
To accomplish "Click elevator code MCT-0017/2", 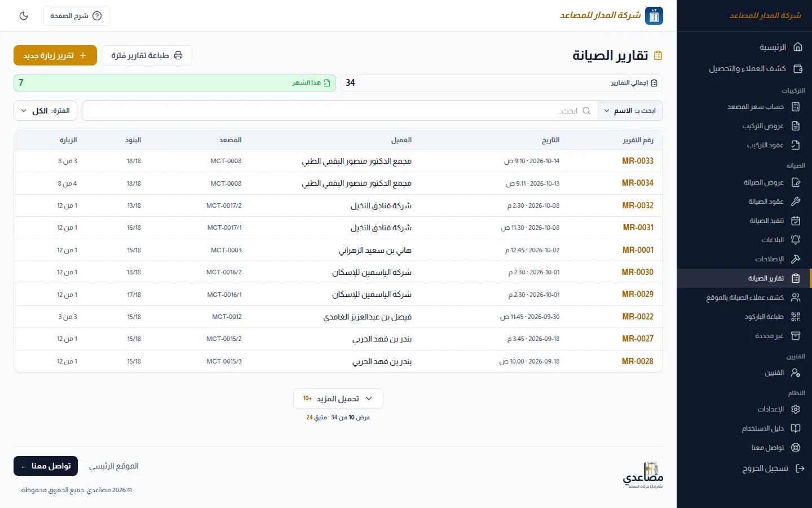I will [x=224, y=205].
